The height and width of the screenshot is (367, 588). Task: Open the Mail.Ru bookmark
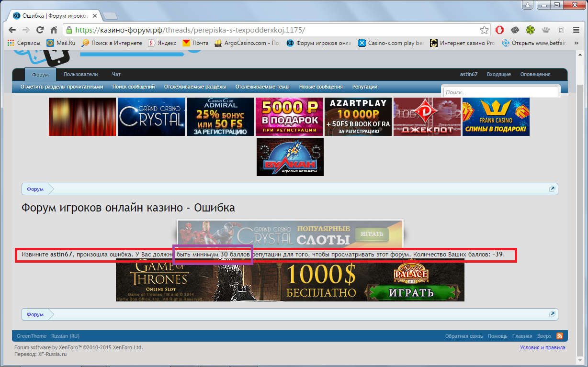[61, 43]
